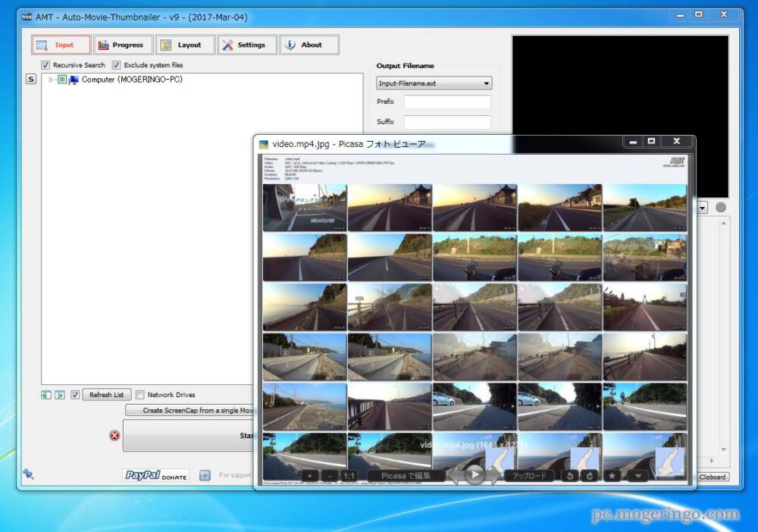Open Picasa viewer's down-arrow more menu
This screenshot has width=758, height=532.
point(637,476)
